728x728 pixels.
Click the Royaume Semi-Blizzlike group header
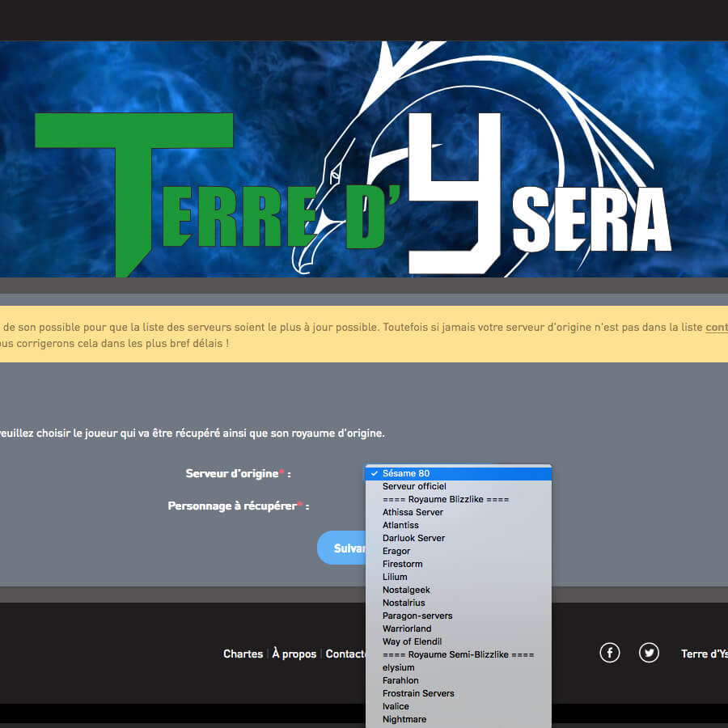tap(459, 654)
